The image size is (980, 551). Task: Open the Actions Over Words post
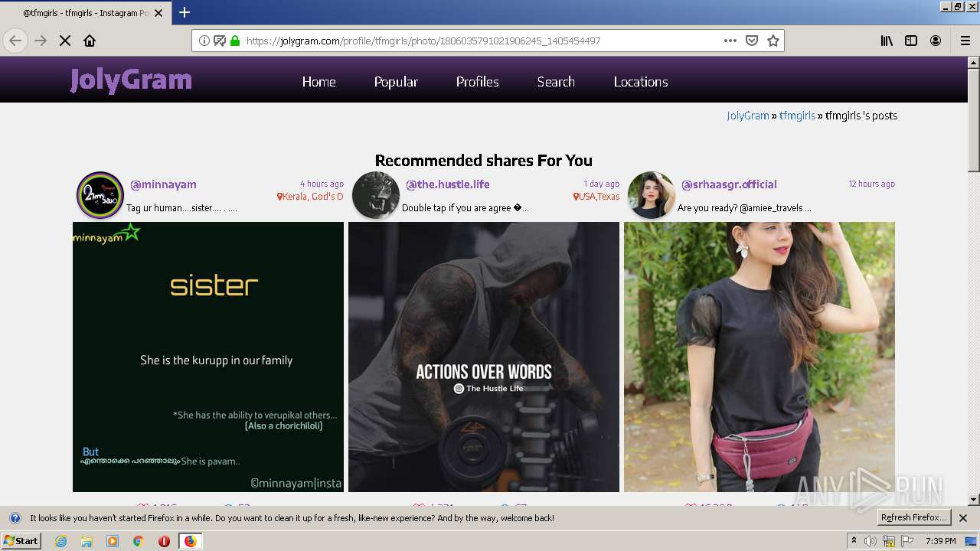(484, 357)
